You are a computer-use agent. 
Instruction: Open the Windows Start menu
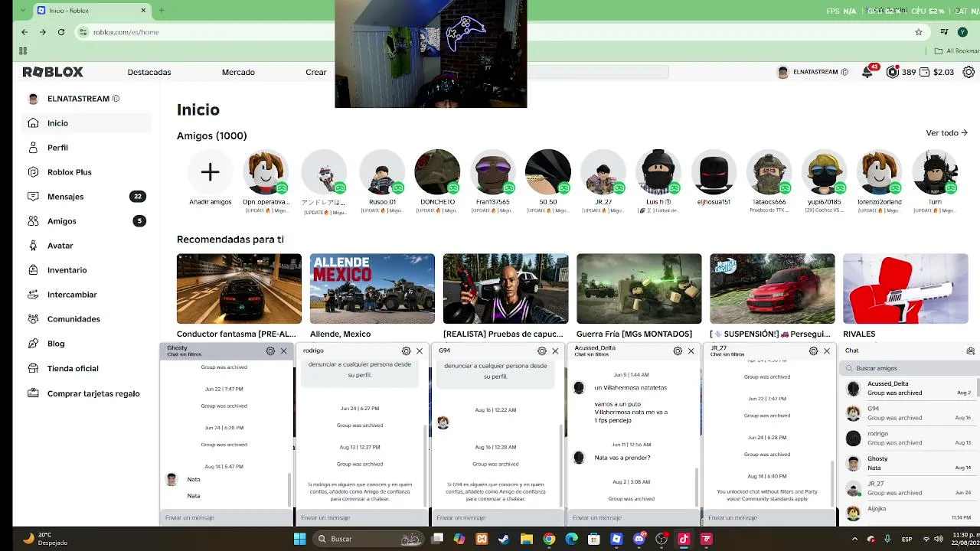pos(300,539)
